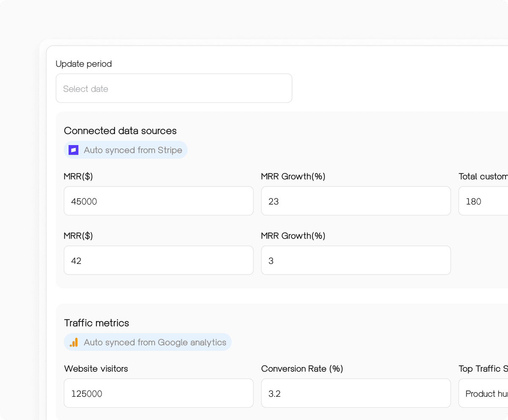The width and height of the screenshot is (508, 420).
Task: Click the Website visitors field showing 125000
Action: point(158,393)
